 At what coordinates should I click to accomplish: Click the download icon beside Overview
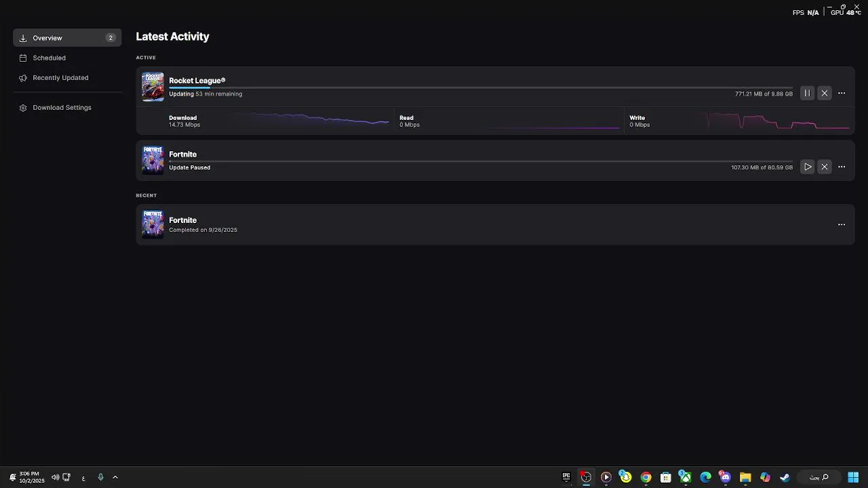pos(23,38)
